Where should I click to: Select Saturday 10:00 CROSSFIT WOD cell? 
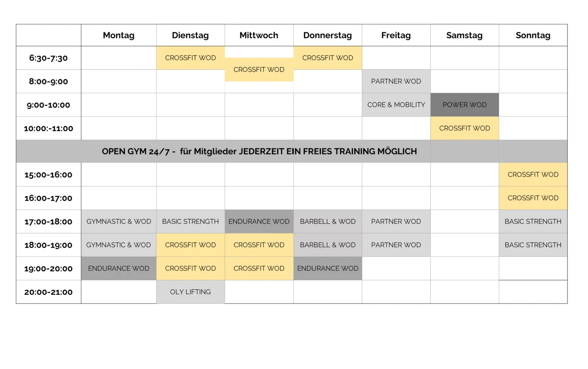(465, 128)
